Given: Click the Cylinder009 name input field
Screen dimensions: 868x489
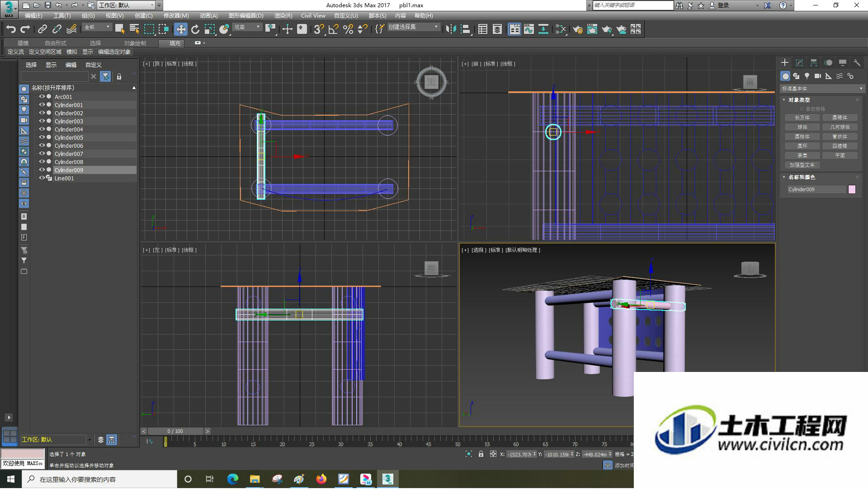Looking at the screenshot, I should point(816,189).
